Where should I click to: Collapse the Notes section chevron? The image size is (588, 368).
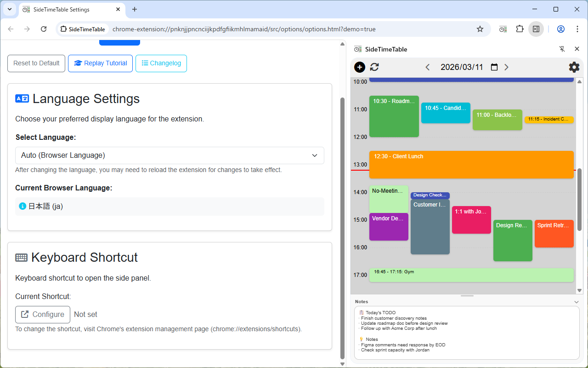[x=577, y=302]
